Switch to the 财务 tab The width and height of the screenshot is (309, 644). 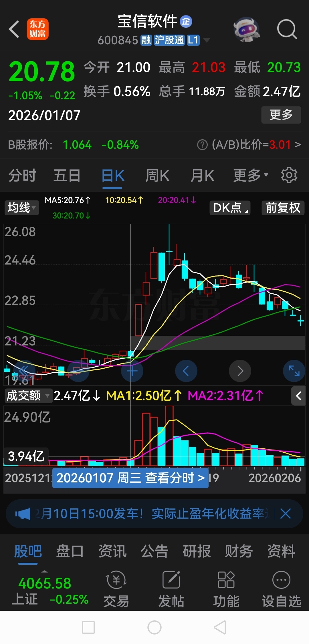coord(239,551)
